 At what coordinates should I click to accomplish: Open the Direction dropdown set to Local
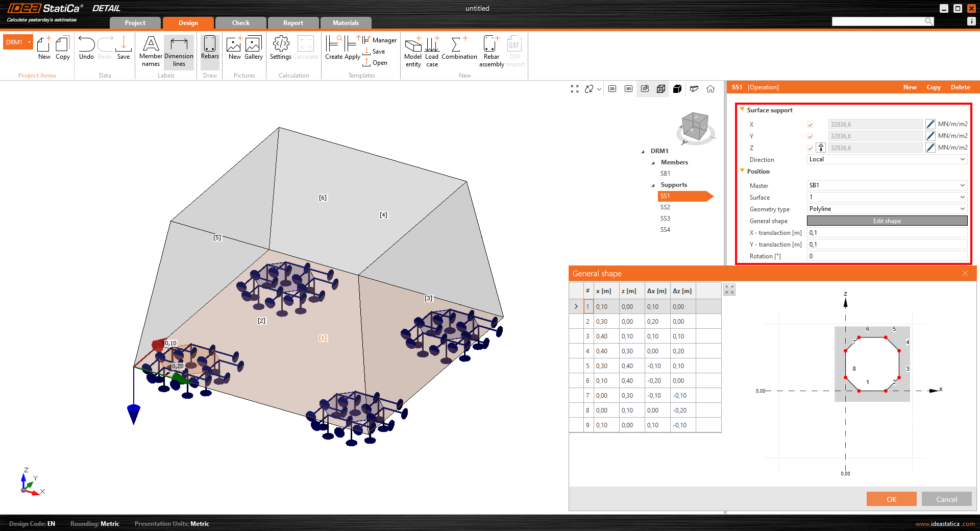[x=887, y=159]
